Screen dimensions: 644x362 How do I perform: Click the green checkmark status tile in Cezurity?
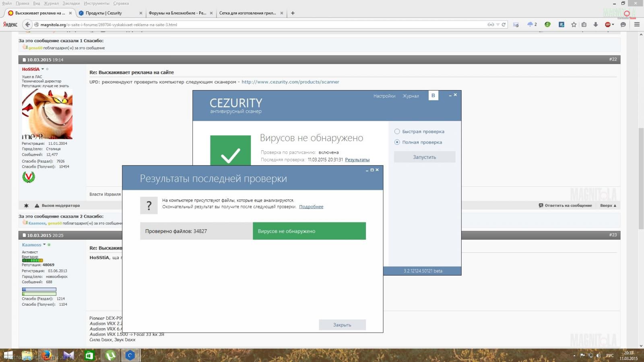tap(230, 150)
